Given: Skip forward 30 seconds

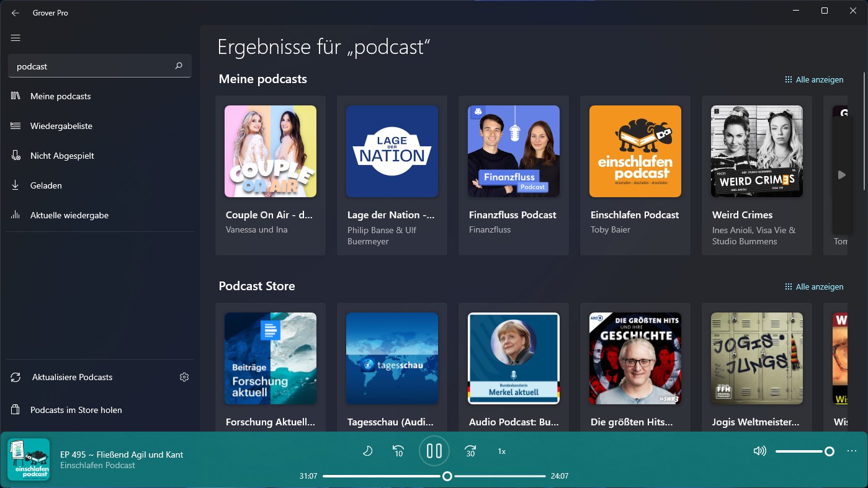Looking at the screenshot, I should tap(470, 451).
